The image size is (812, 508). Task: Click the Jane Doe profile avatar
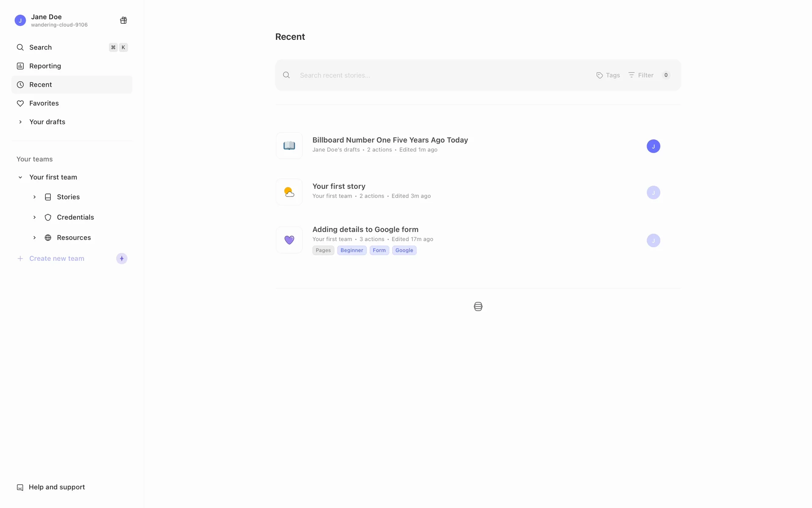(x=20, y=20)
